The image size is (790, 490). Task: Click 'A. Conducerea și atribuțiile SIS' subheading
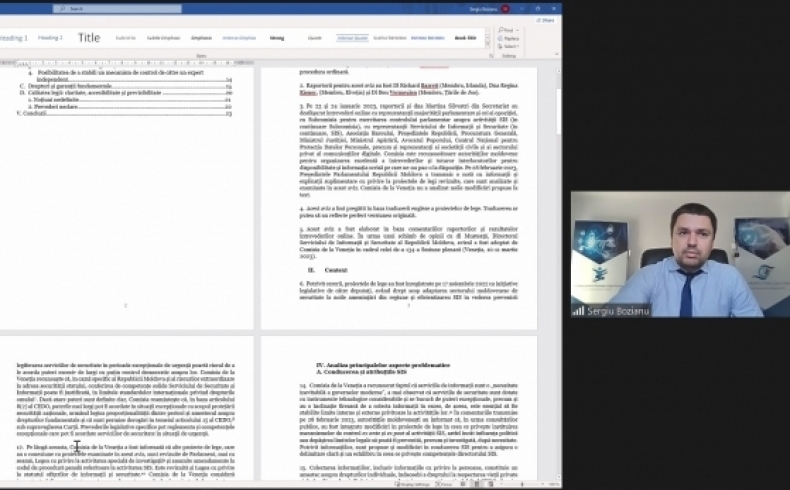361,372
